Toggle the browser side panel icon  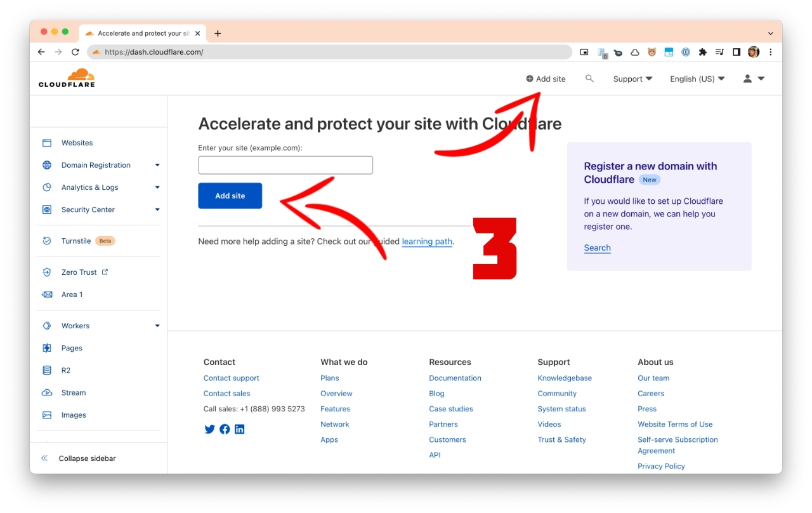coord(737,52)
